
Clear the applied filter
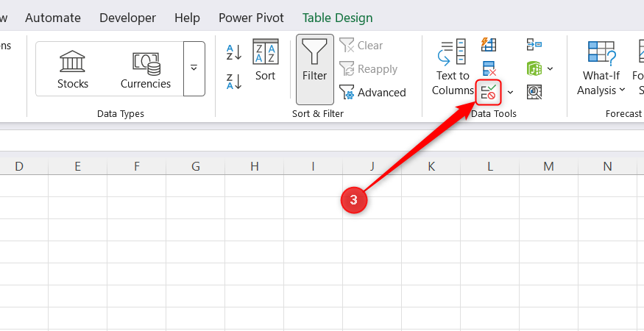(x=361, y=45)
